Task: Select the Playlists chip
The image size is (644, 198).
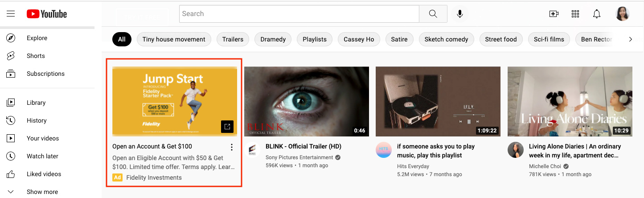Action: click(x=315, y=39)
